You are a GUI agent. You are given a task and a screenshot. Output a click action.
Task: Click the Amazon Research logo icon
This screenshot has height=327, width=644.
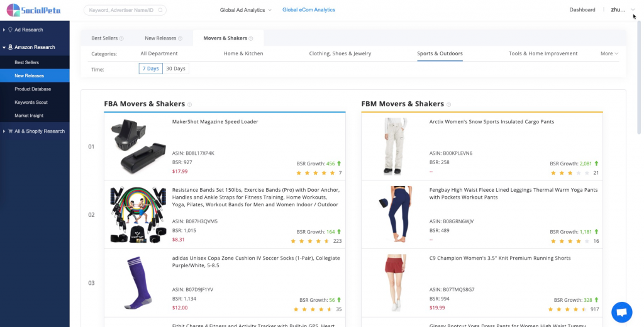(10, 47)
